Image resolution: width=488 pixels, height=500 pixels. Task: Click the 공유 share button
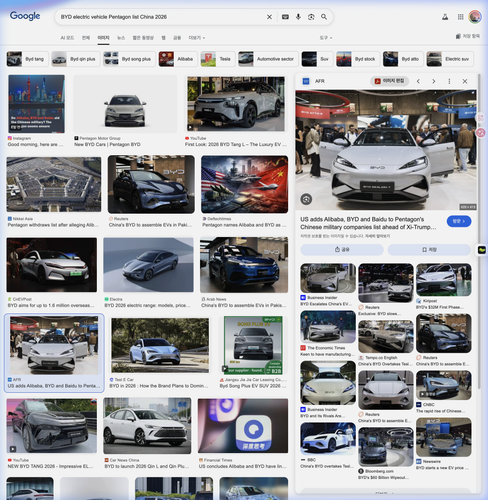pos(342,249)
